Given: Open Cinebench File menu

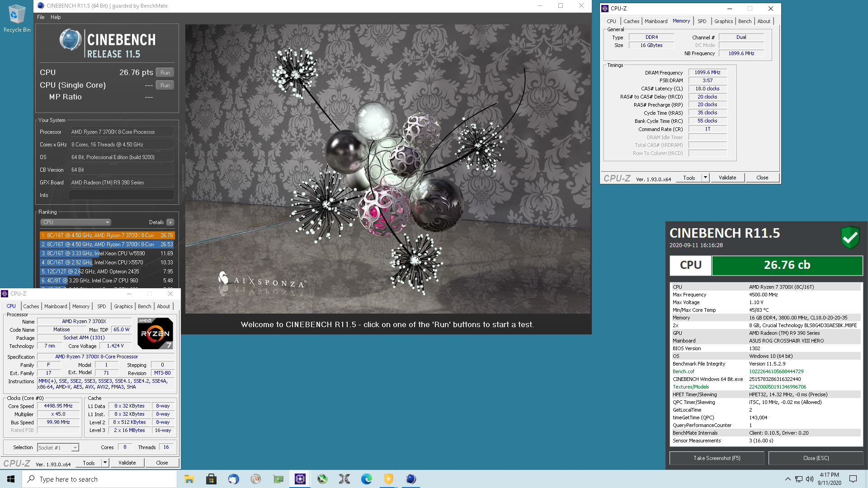Looking at the screenshot, I should coord(41,17).
